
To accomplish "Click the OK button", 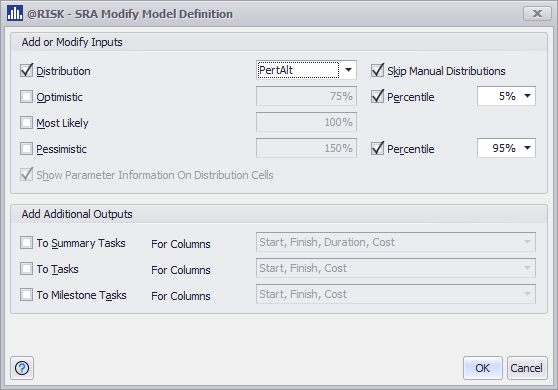I will (483, 368).
